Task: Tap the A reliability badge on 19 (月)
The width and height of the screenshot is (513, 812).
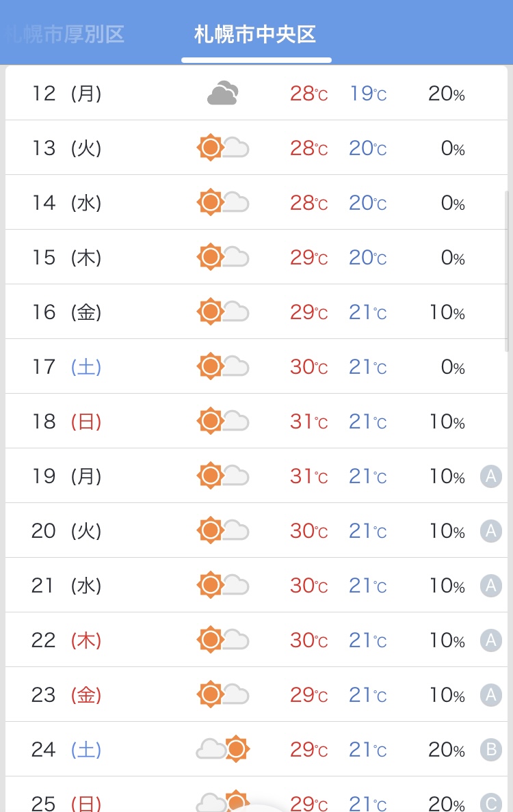Action: point(490,476)
